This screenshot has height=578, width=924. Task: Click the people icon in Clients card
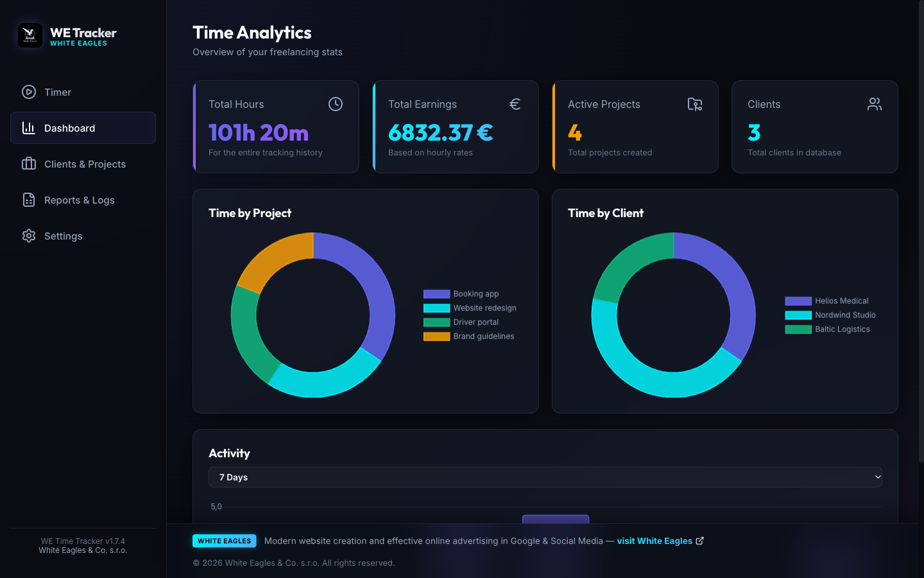(875, 104)
